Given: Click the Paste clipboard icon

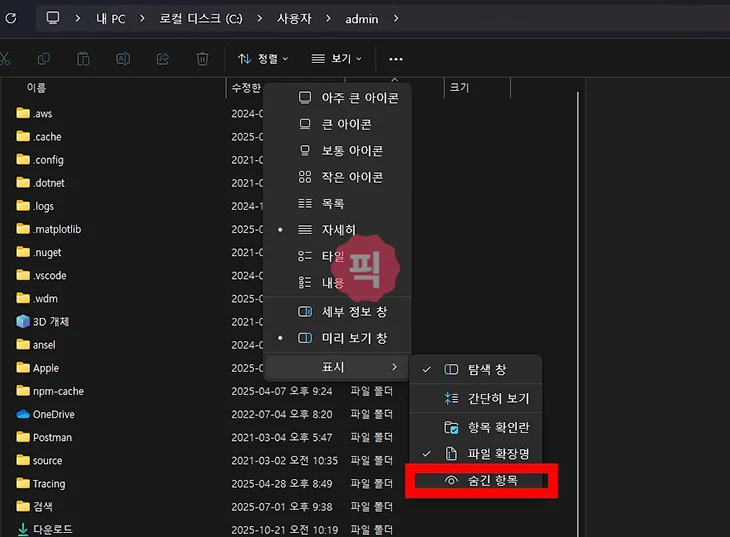Looking at the screenshot, I should 84,59.
